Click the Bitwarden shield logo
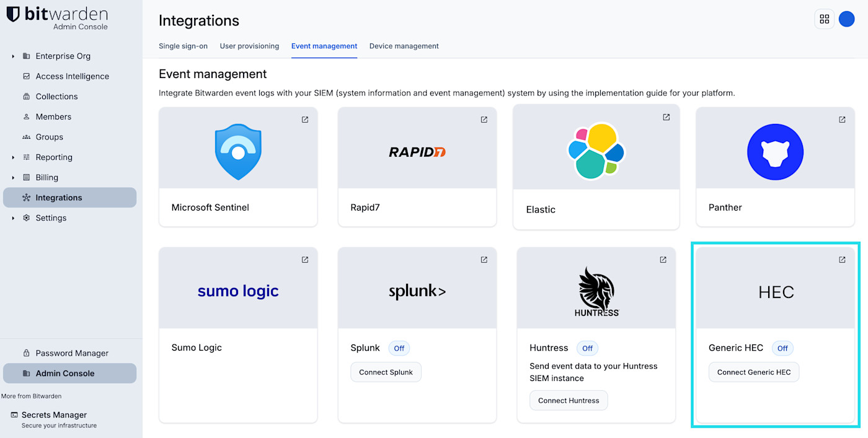The width and height of the screenshot is (868, 438). 13,14
